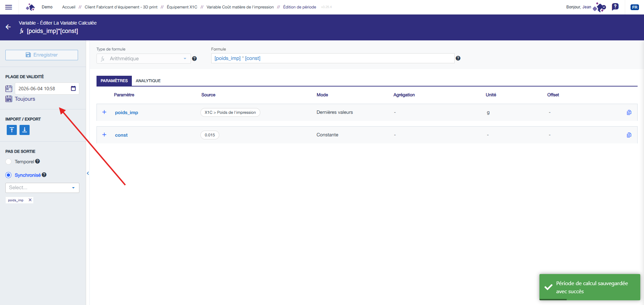
Task: Open the help tooltip beside Temporel
Action: point(38,161)
